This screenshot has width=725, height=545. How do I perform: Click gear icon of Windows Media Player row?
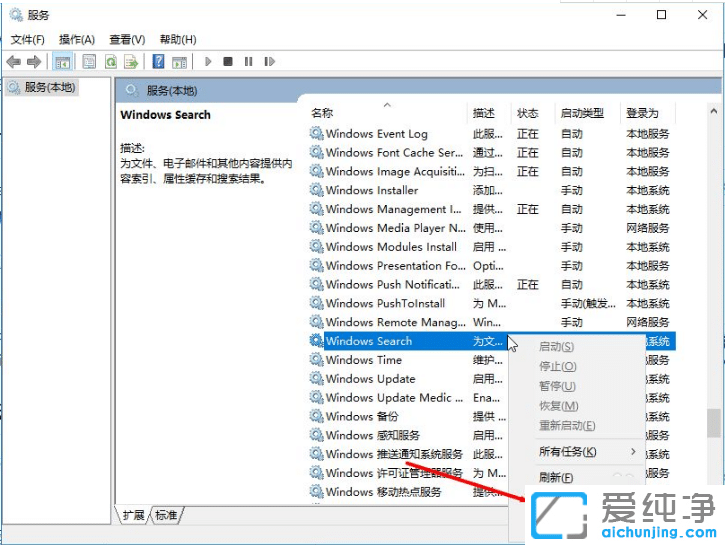pos(317,227)
